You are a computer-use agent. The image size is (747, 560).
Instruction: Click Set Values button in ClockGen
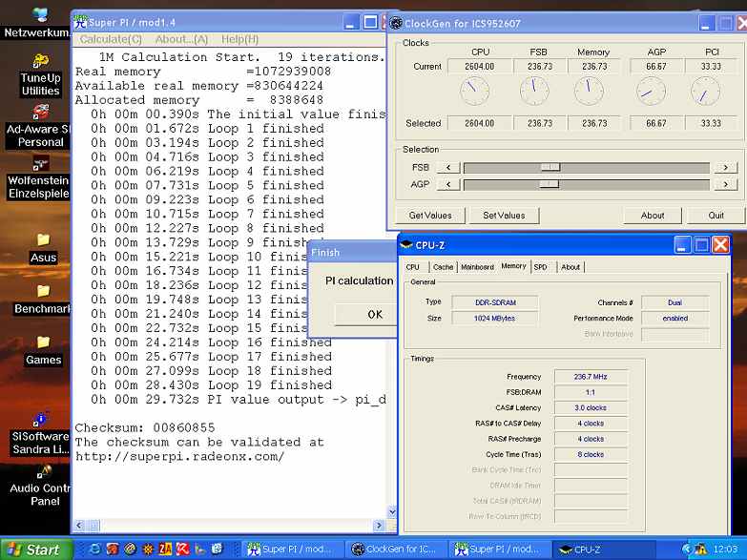(504, 216)
